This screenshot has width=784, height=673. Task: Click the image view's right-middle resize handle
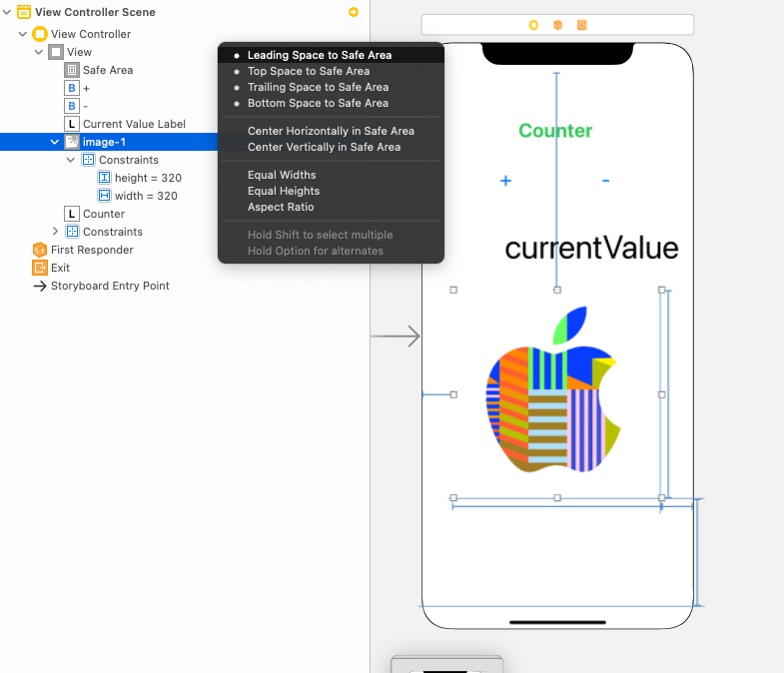(x=661, y=394)
